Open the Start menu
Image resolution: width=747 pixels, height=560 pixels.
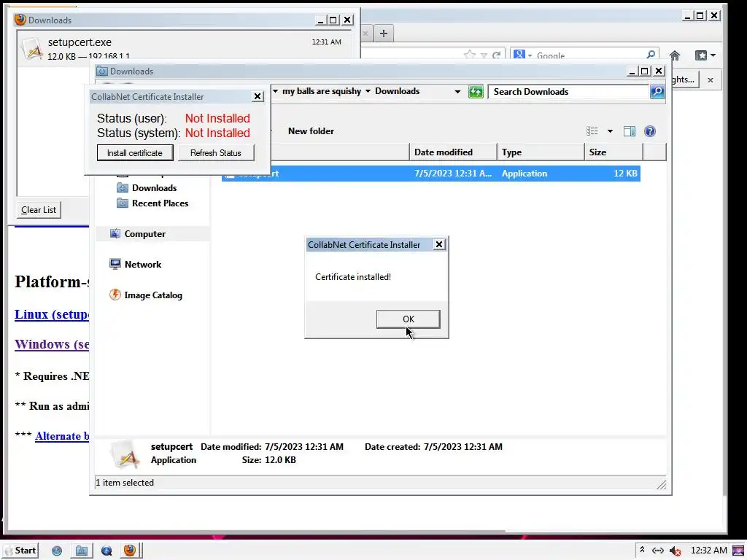[21, 551]
